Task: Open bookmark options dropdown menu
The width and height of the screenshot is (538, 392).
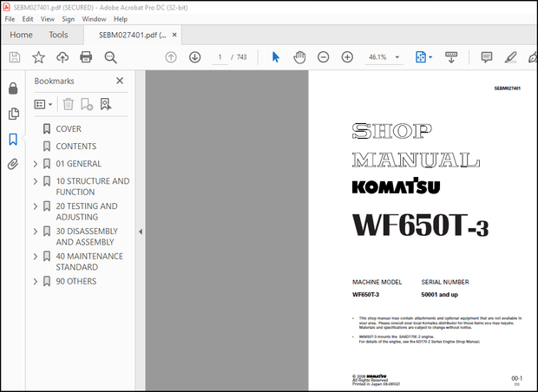Action: point(43,104)
